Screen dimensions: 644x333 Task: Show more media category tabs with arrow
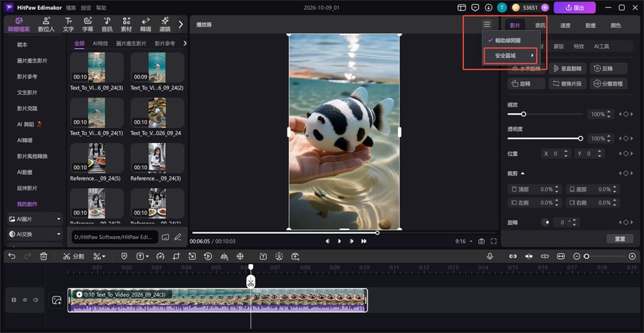185,43
